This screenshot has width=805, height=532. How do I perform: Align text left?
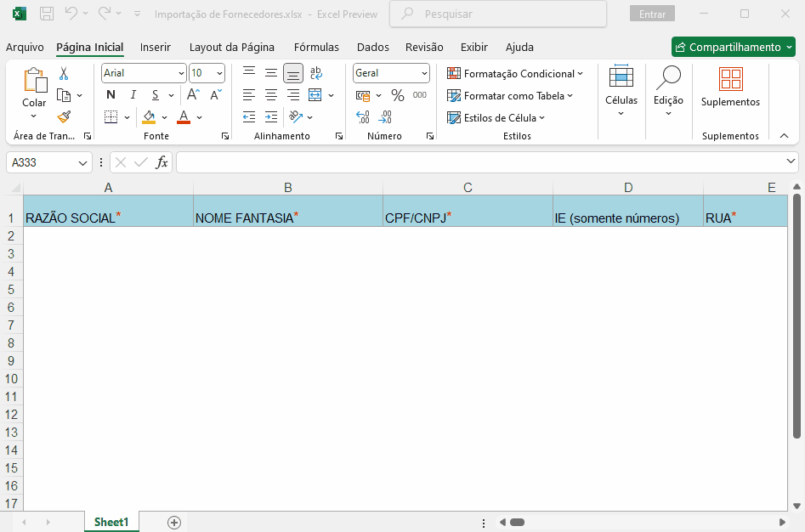click(249, 95)
